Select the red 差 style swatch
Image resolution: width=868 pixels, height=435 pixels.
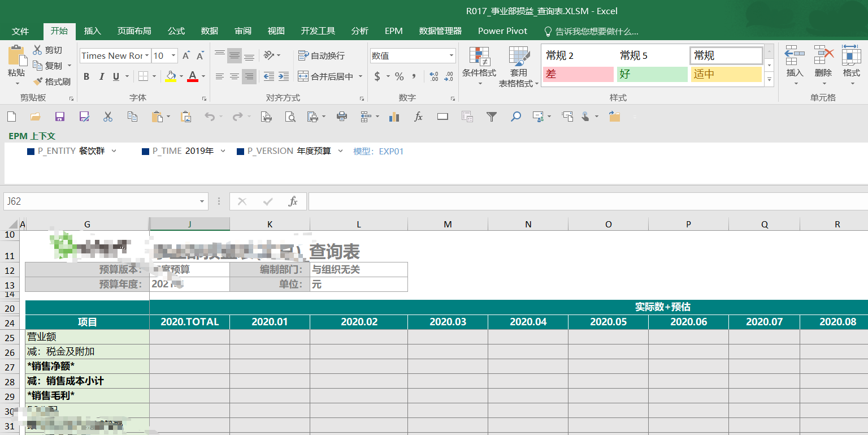tap(578, 74)
